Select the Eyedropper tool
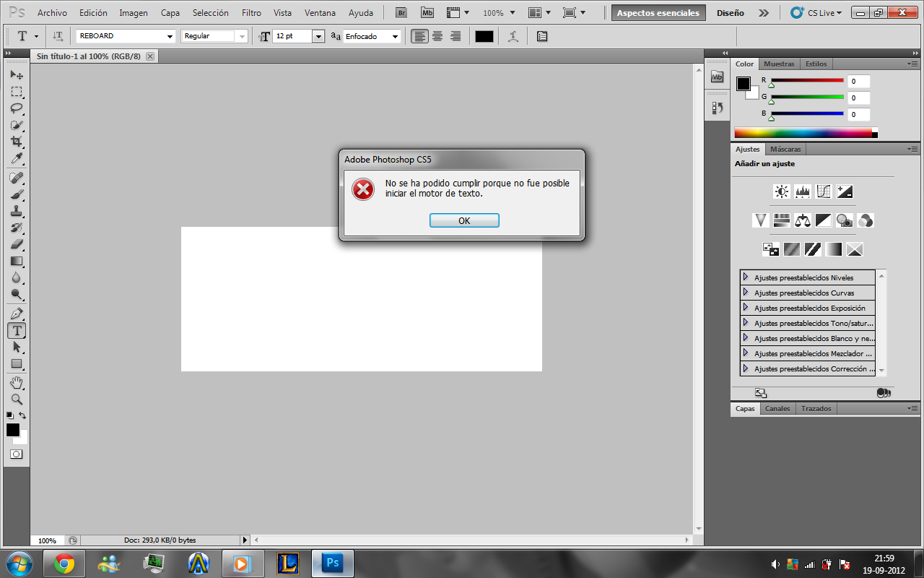 pos(16,158)
